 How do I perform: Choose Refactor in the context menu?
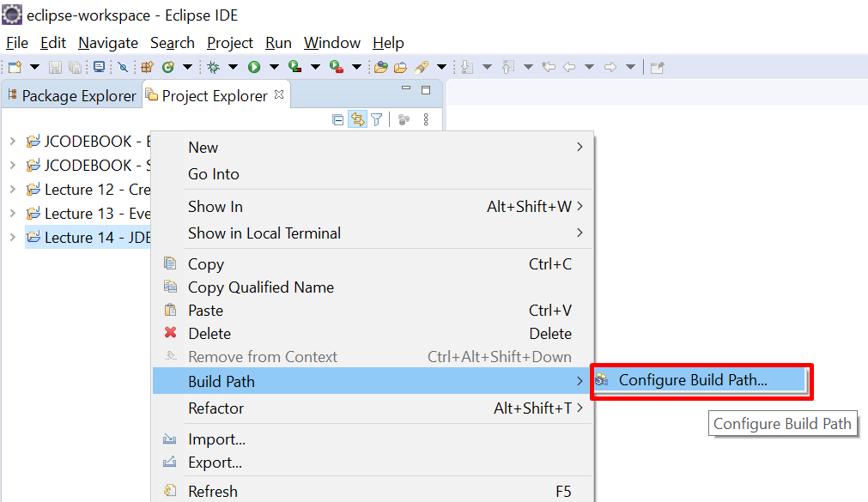(x=373, y=408)
